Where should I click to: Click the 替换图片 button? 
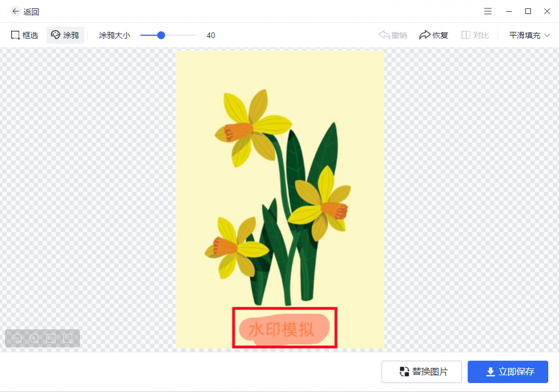422,371
